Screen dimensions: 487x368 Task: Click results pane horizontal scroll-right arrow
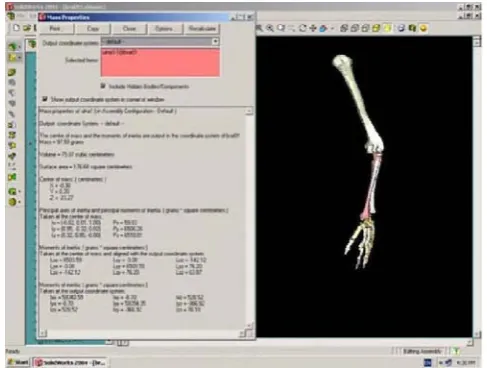pos(243,333)
